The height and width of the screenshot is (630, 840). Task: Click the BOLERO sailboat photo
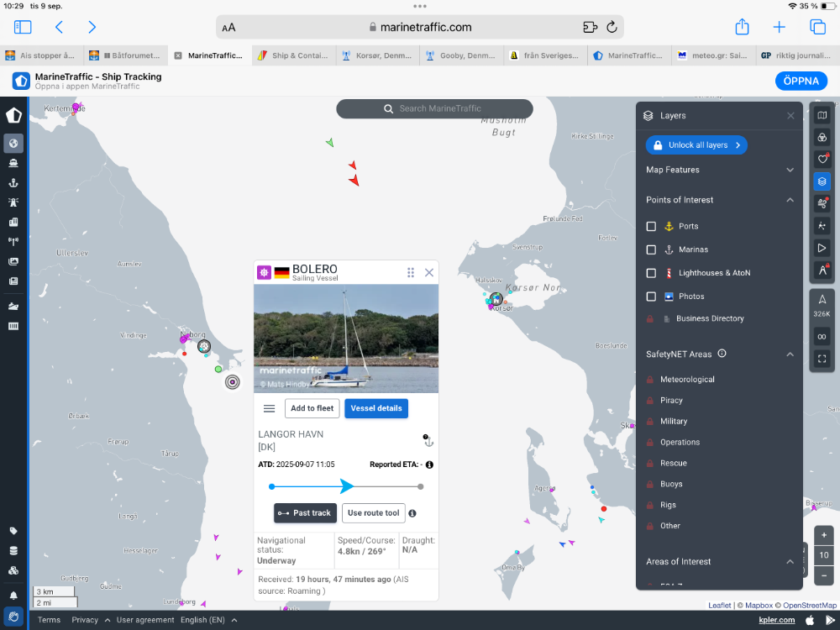click(346, 339)
